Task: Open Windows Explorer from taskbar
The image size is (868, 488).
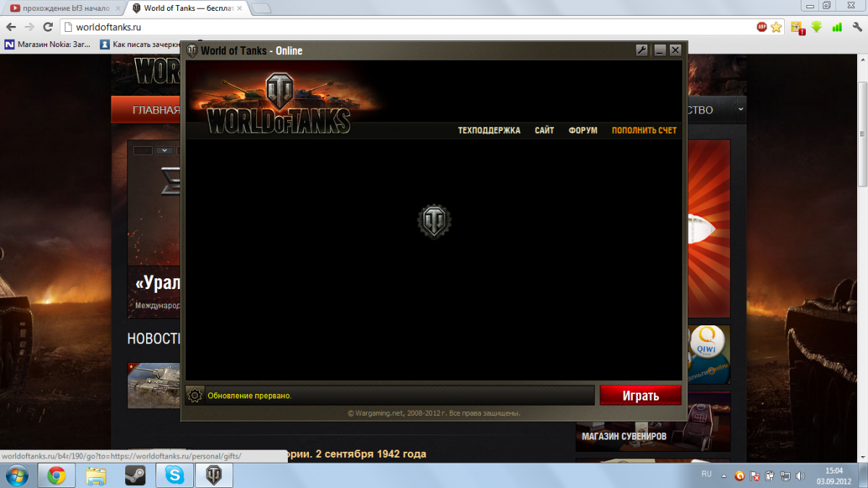Action: (96, 475)
